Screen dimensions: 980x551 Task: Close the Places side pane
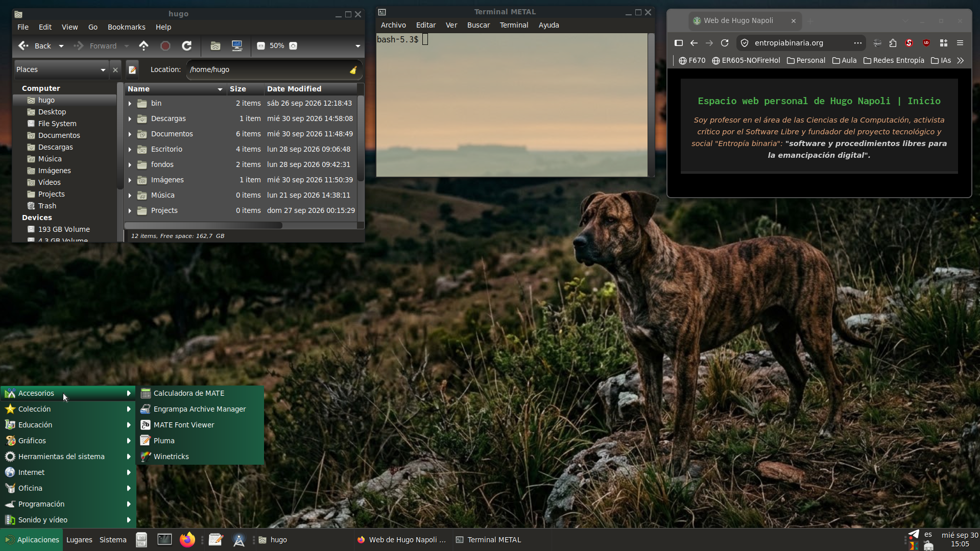[x=115, y=70]
